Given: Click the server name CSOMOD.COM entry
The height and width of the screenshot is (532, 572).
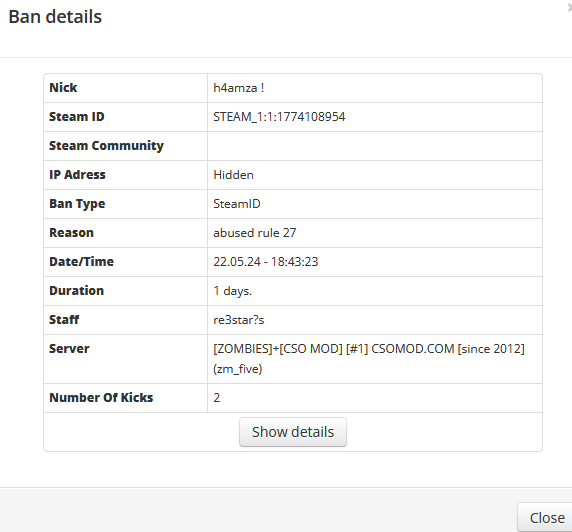Looking at the screenshot, I should click(x=369, y=359).
